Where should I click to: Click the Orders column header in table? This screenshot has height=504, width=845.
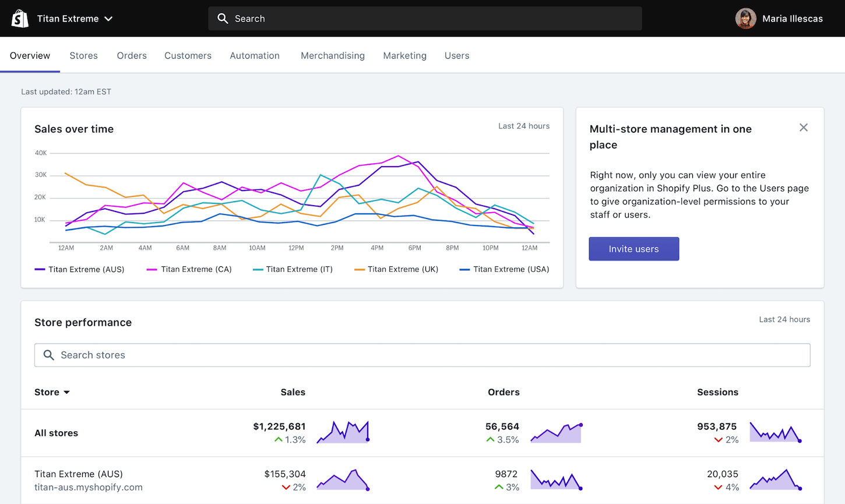pyautogui.click(x=504, y=392)
